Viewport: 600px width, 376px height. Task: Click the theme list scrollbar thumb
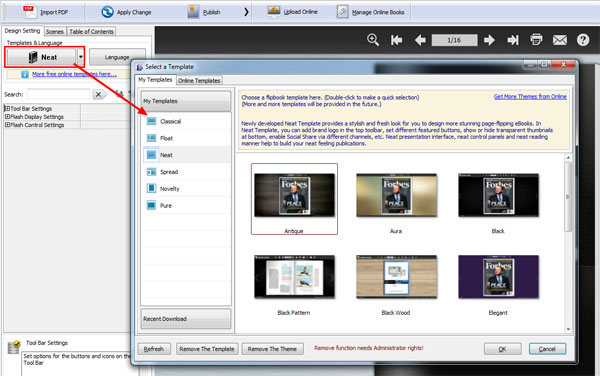[x=568, y=197]
